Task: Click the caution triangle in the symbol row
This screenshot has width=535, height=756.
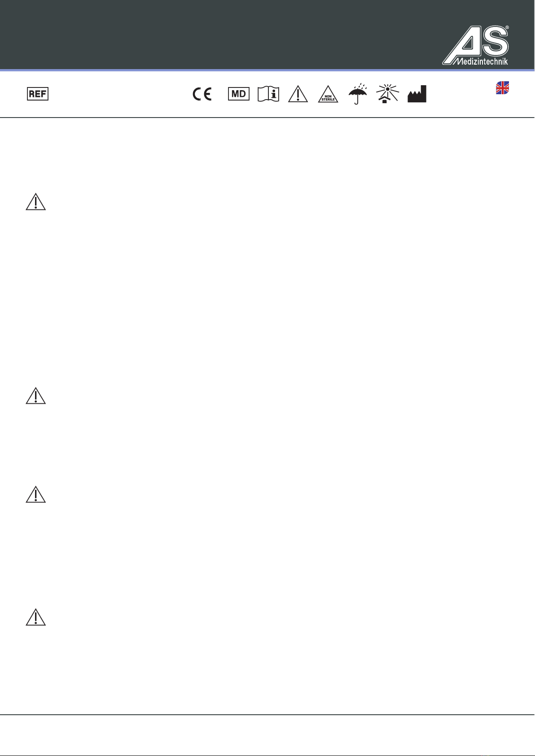Action: click(298, 94)
